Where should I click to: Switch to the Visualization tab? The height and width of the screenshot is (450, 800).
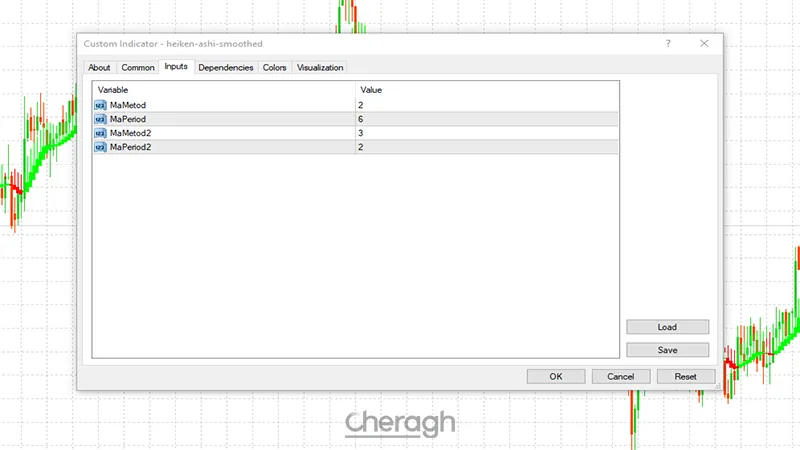point(320,68)
